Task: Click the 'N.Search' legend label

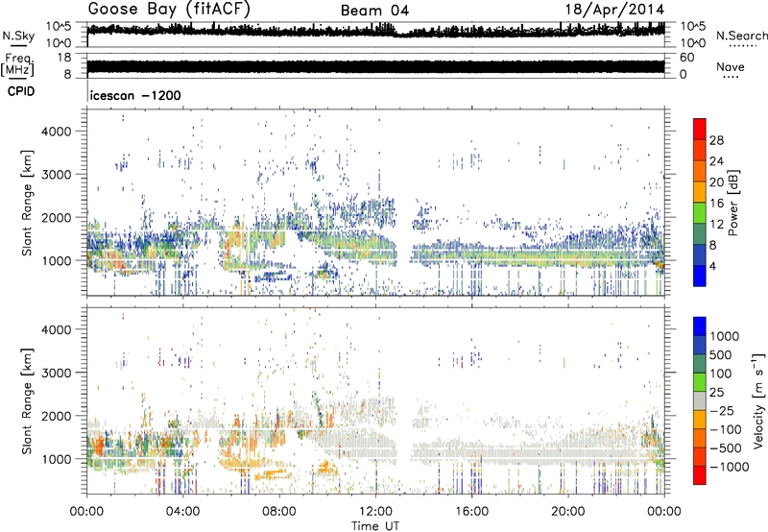Action: [x=741, y=36]
